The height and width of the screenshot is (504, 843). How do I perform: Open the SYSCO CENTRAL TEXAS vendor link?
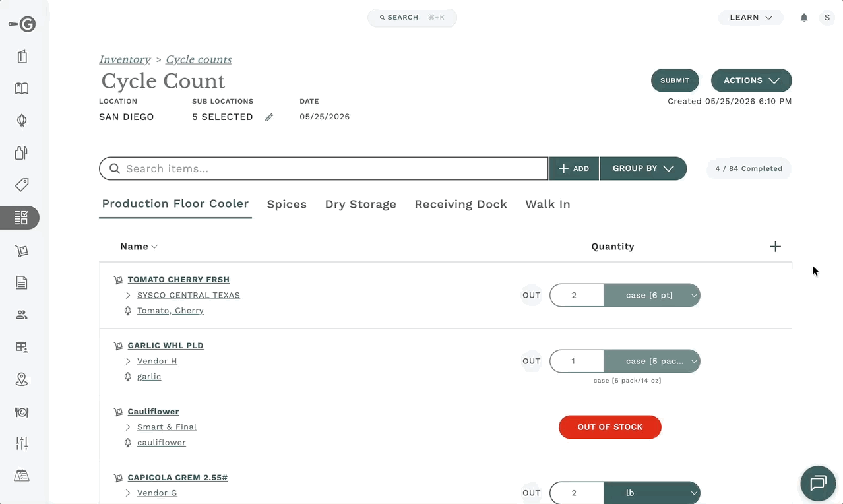click(189, 296)
